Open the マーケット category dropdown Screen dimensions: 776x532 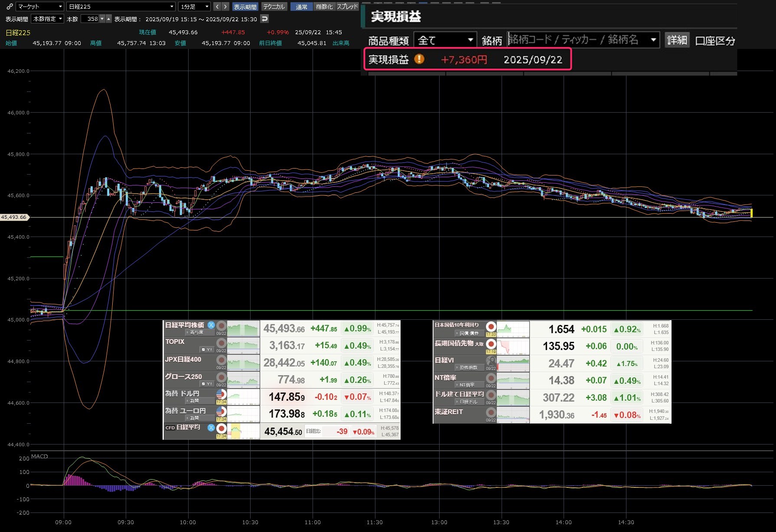click(x=40, y=6)
